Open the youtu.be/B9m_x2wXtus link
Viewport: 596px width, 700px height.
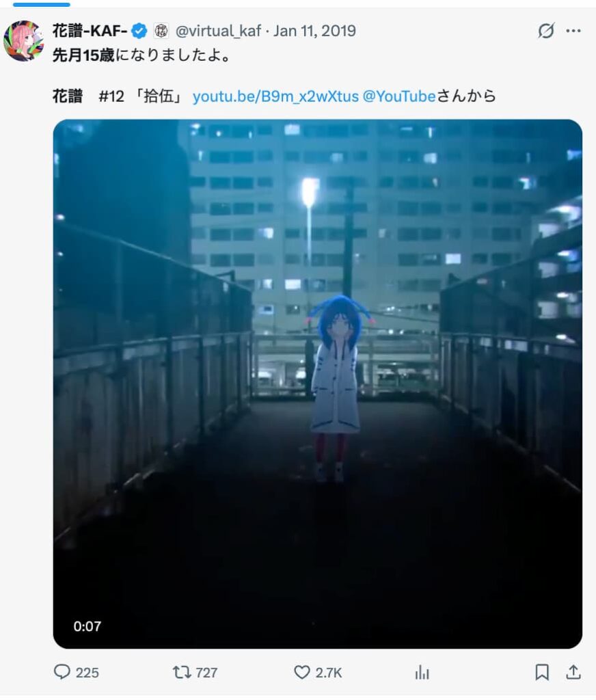275,96
